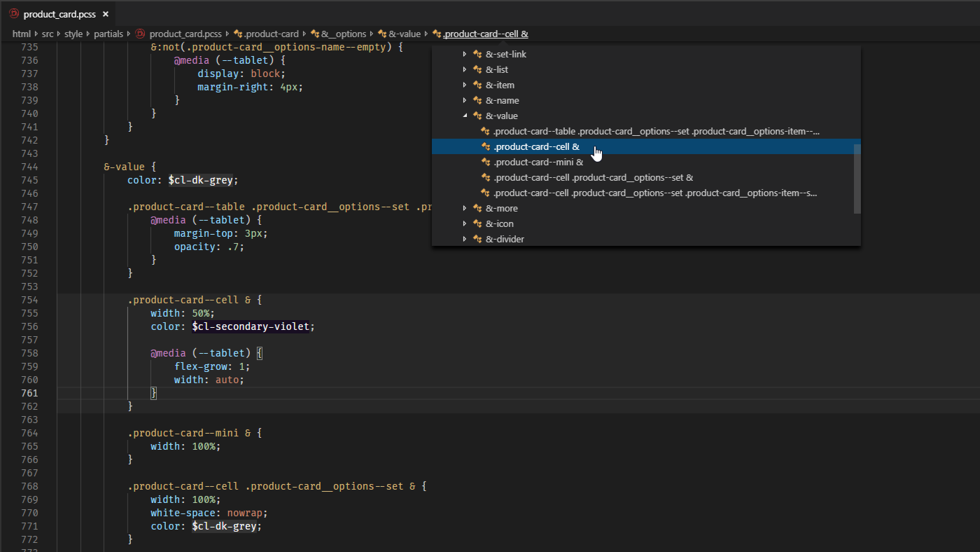Screen dimensions: 980x552
Task: Click symbol icon beside &-list
Action: tap(477, 69)
